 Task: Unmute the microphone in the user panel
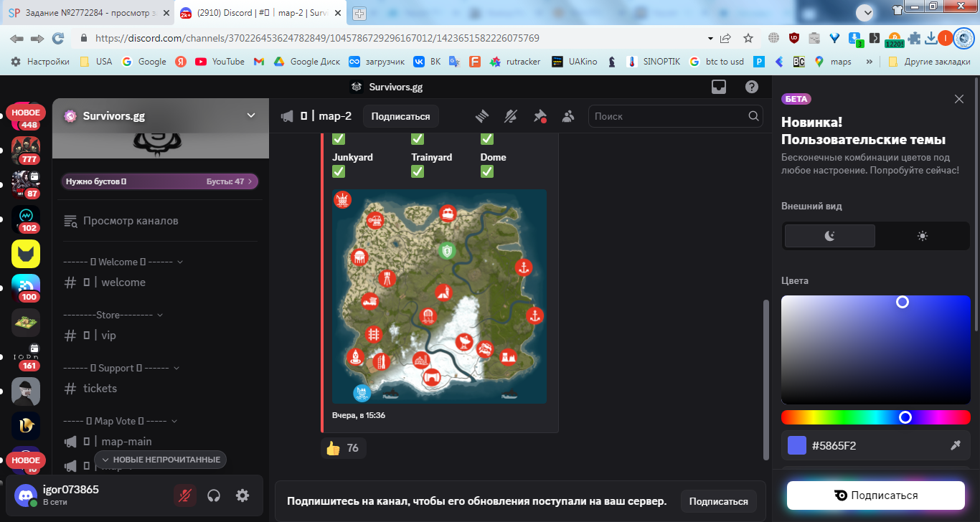coord(184,495)
